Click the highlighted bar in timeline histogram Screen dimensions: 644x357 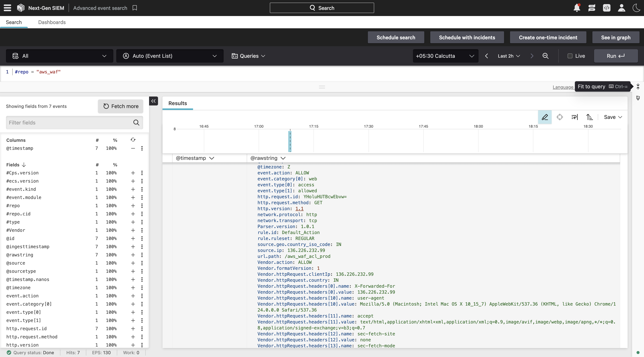tap(290, 141)
